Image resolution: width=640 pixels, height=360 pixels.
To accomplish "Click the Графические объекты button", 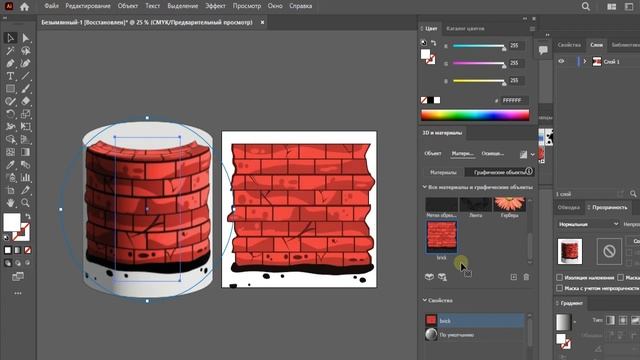I will (x=499, y=172).
